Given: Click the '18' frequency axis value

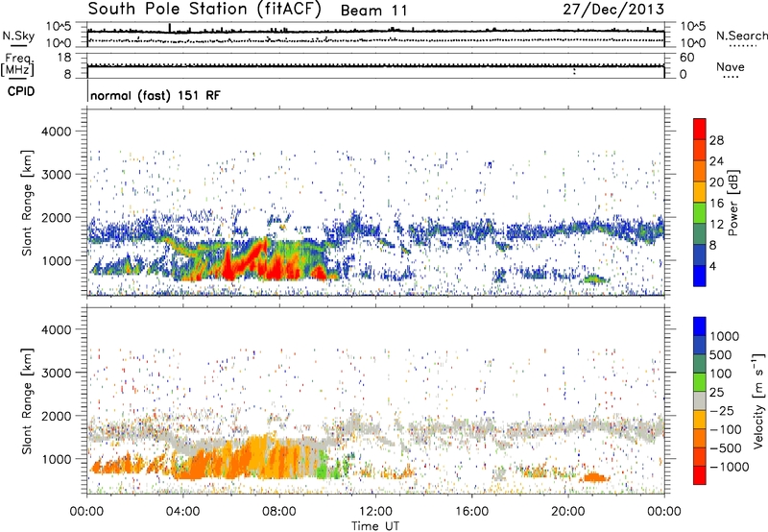Looking at the screenshot, I should coord(64,58).
